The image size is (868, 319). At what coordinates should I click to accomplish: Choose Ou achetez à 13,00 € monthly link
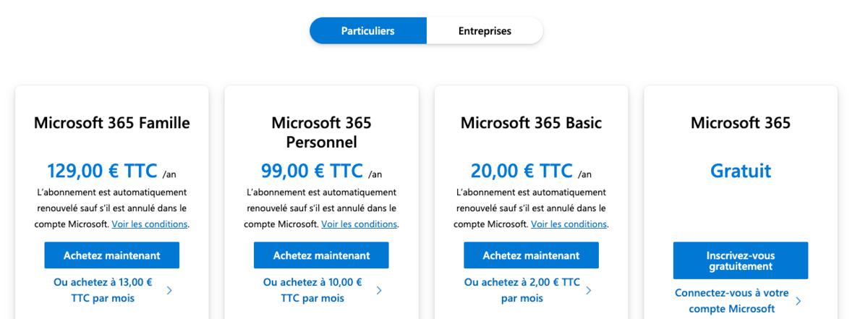pos(103,290)
